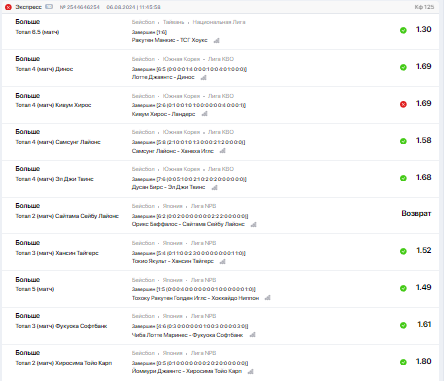
Task: Click Лига КВО in Самсунг Лайонс row
Action: pos(221,132)
